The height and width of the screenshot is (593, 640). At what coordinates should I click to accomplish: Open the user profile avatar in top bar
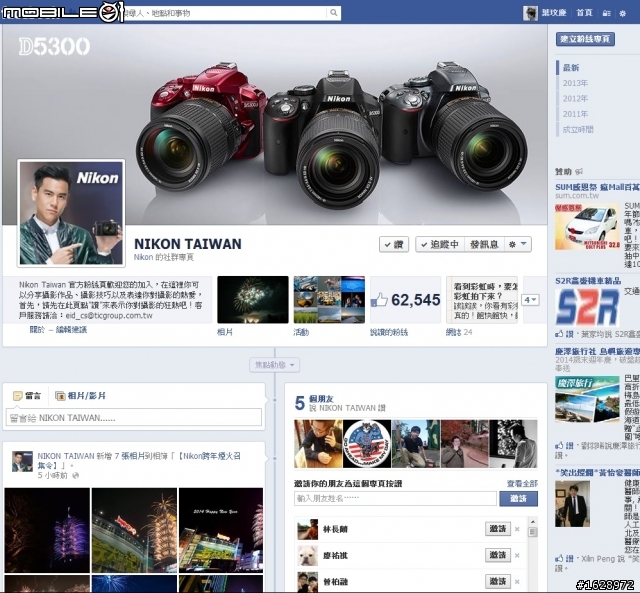[x=530, y=13]
